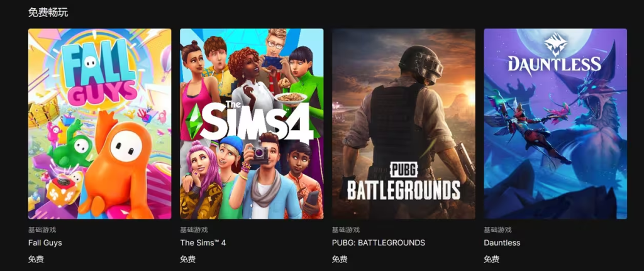The width and height of the screenshot is (644, 271).
Task: Click the green plumbob diamond on Sims 4 cover
Action: click(x=192, y=122)
